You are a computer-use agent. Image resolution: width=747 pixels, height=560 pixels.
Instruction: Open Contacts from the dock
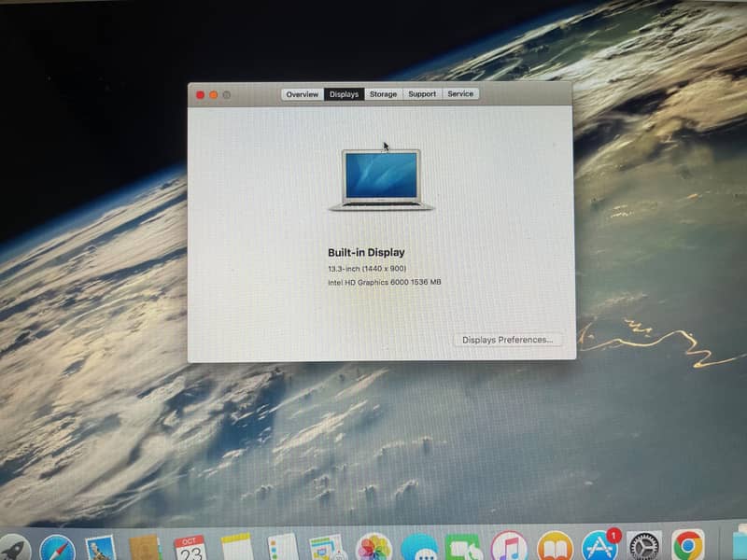point(145,549)
